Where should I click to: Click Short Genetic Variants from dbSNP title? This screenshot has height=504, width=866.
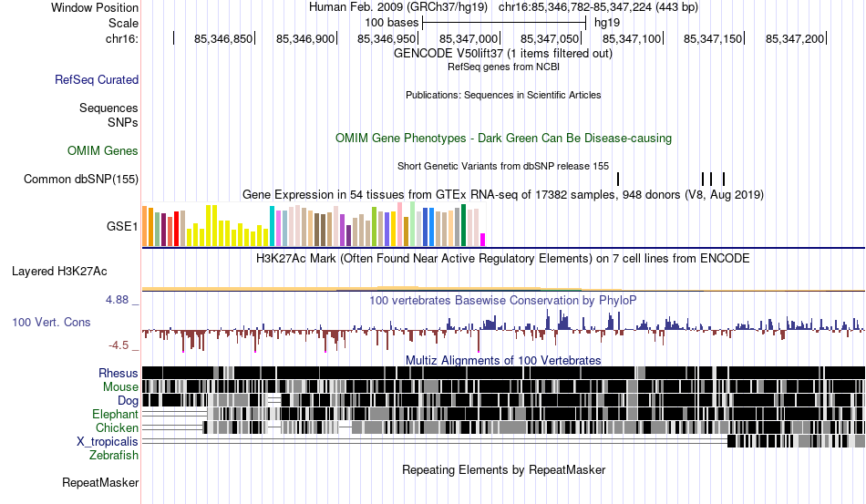503,166
